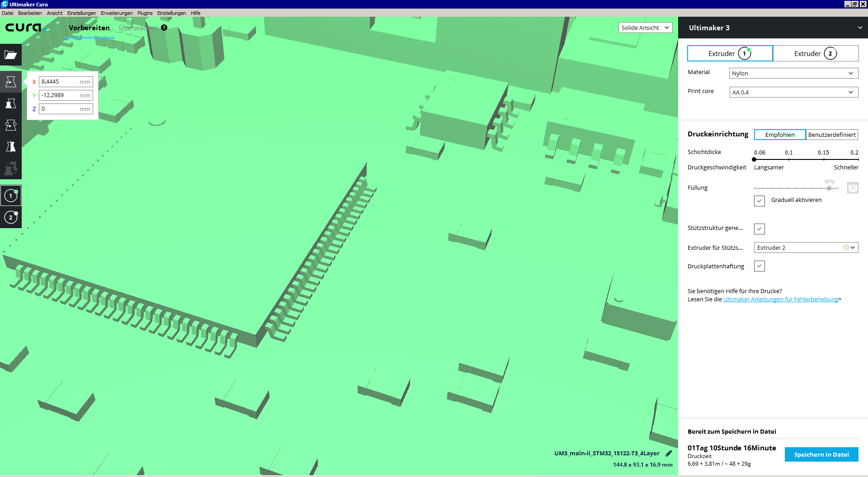Open file with the folder icon

click(x=11, y=55)
